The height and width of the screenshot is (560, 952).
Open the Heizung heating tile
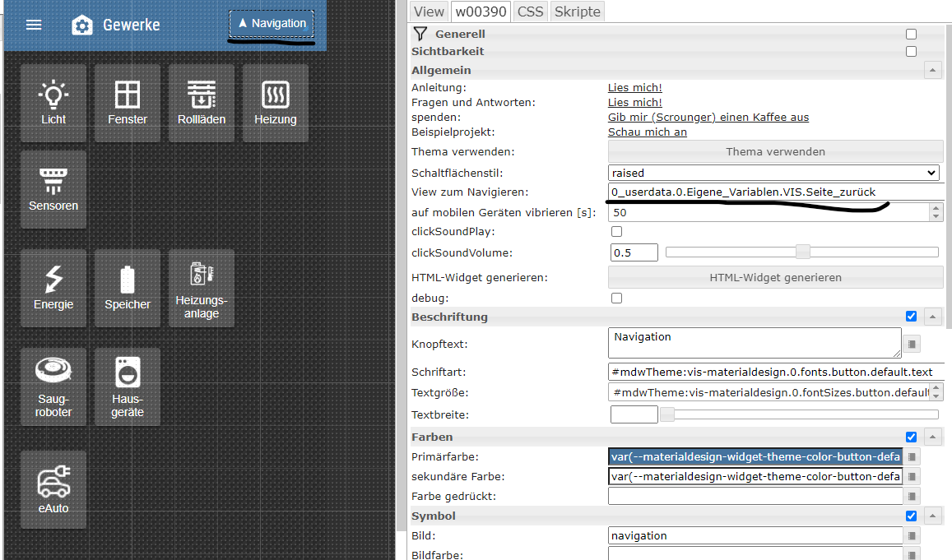[276, 97]
